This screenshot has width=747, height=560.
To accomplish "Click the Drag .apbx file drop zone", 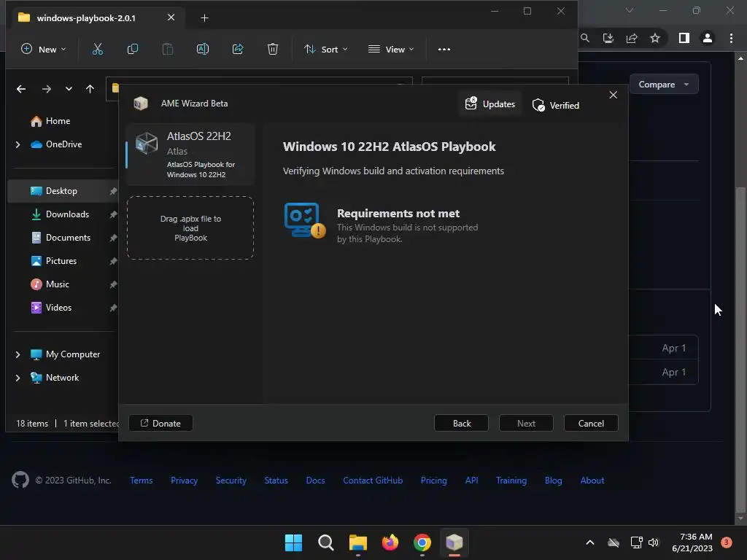I will coord(190,228).
